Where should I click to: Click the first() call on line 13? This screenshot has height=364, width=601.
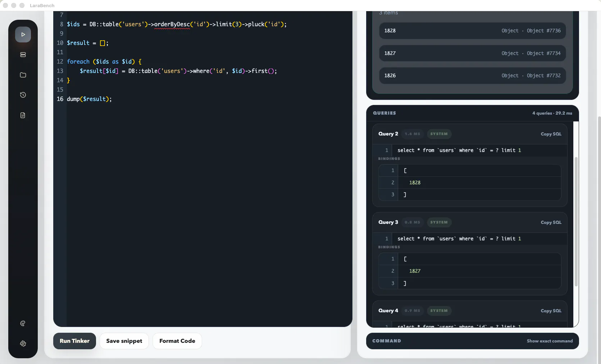[x=263, y=71]
